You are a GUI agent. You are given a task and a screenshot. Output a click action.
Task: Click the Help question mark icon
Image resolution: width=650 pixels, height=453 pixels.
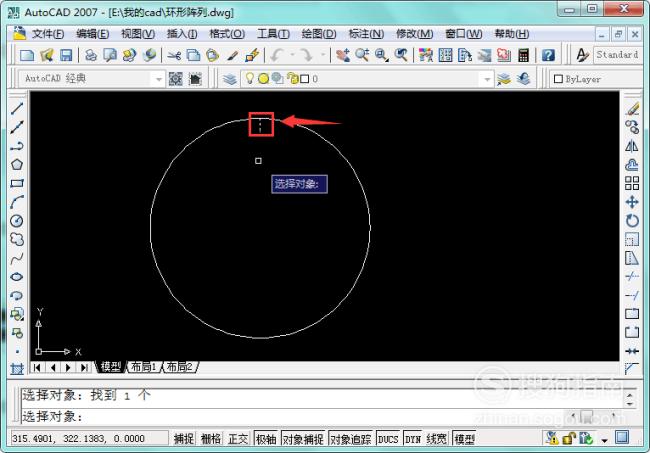(x=548, y=55)
